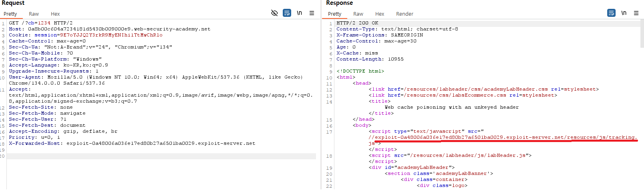
Task: Switch to the Hex tab in Response panel
Action: click(380, 14)
